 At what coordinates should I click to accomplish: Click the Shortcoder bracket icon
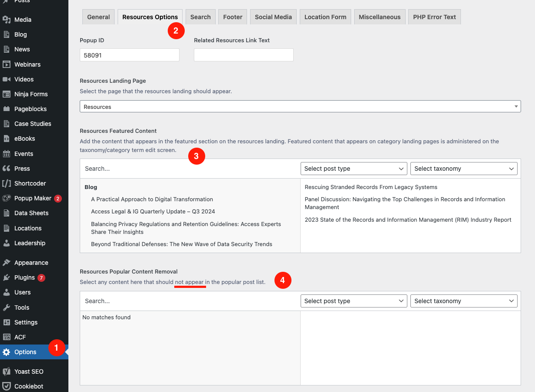pyautogui.click(x=7, y=183)
